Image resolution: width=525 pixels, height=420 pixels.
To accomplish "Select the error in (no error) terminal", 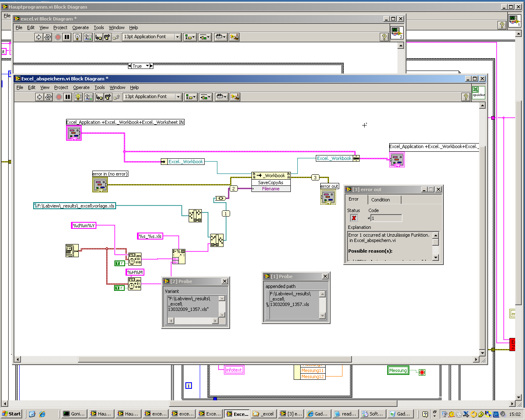I will coord(100,185).
